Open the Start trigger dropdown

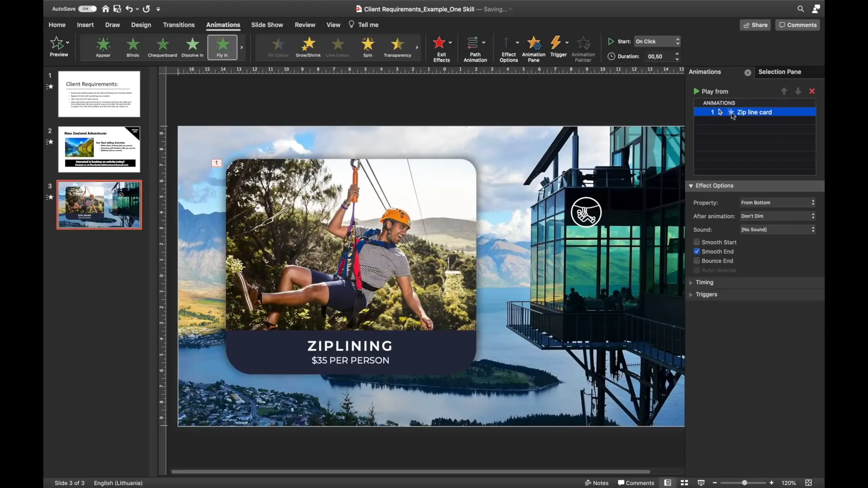click(657, 41)
